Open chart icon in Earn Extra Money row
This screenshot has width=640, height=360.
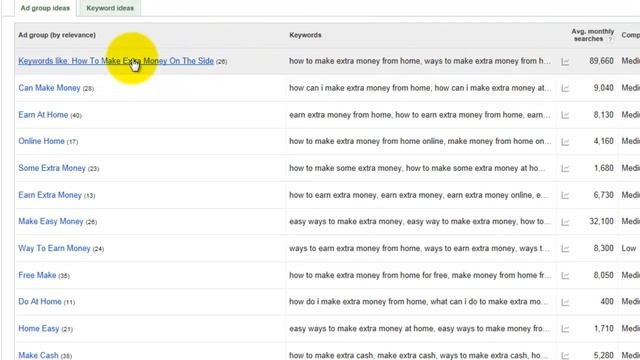click(x=565, y=195)
